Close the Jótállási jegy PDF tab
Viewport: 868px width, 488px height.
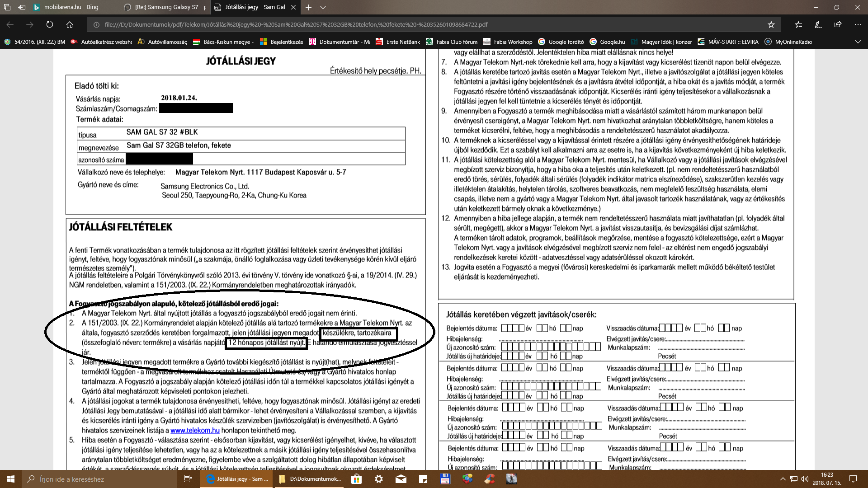(x=293, y=7)
